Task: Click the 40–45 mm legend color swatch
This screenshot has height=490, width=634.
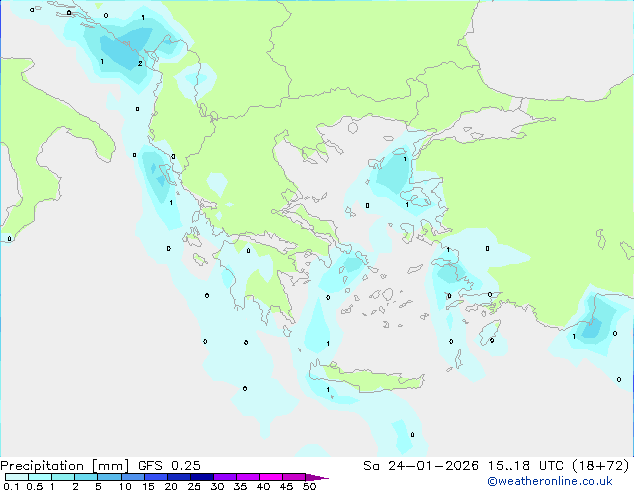Action: coord(271,477)
